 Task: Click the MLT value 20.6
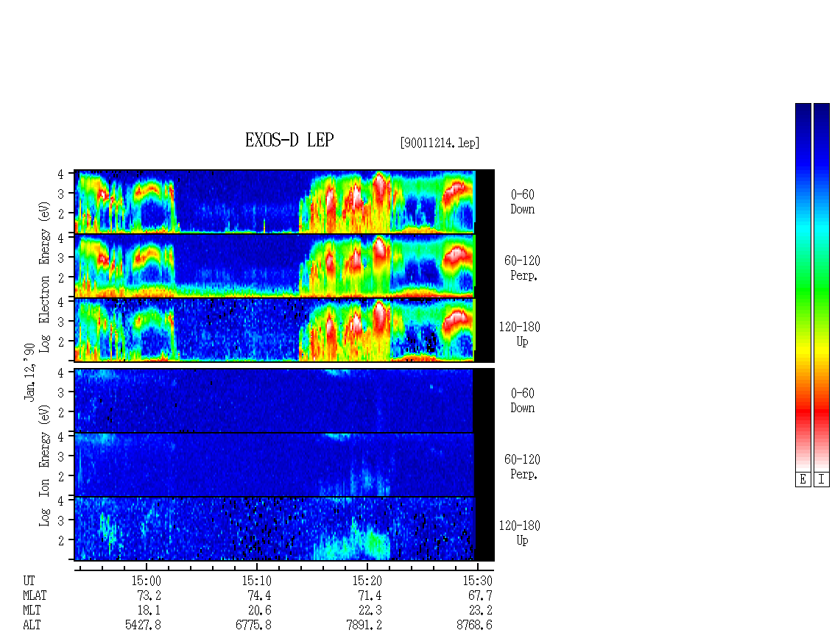pyautogui.click(x=259, y=611)
